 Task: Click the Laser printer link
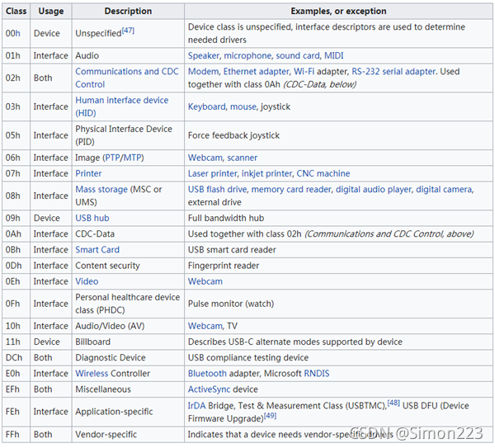click(213, 173)
